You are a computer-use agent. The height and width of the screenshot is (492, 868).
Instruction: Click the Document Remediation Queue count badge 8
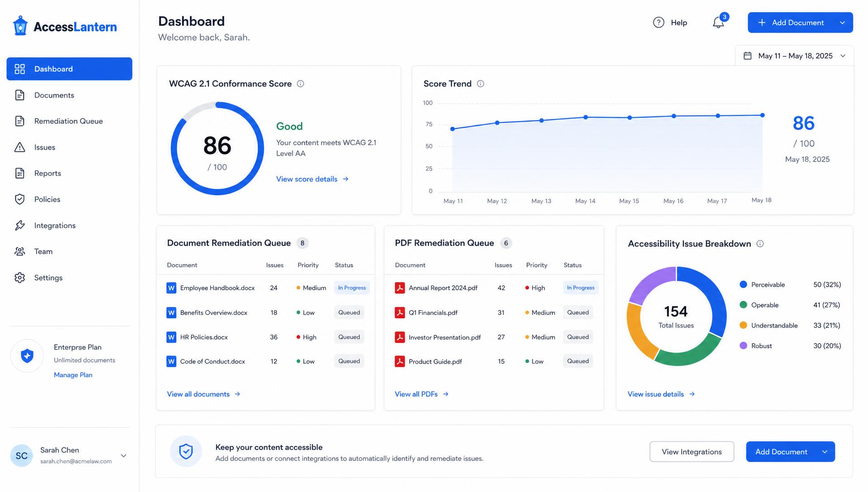(x=302, y=243)
